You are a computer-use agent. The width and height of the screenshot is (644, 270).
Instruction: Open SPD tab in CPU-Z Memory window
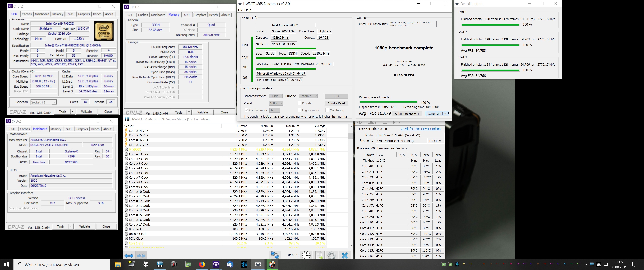click(x=187, y=15)
